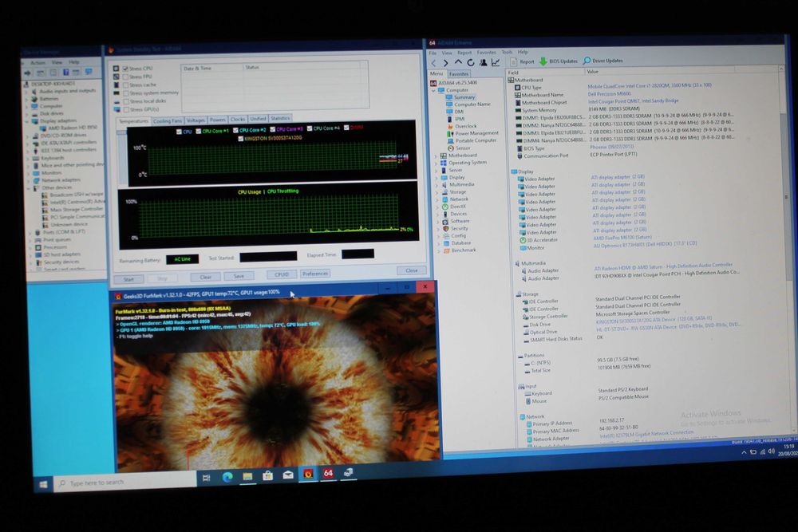Toggle the Stress CPU checkbox
The image size is (798, 532).
(125, 69)
